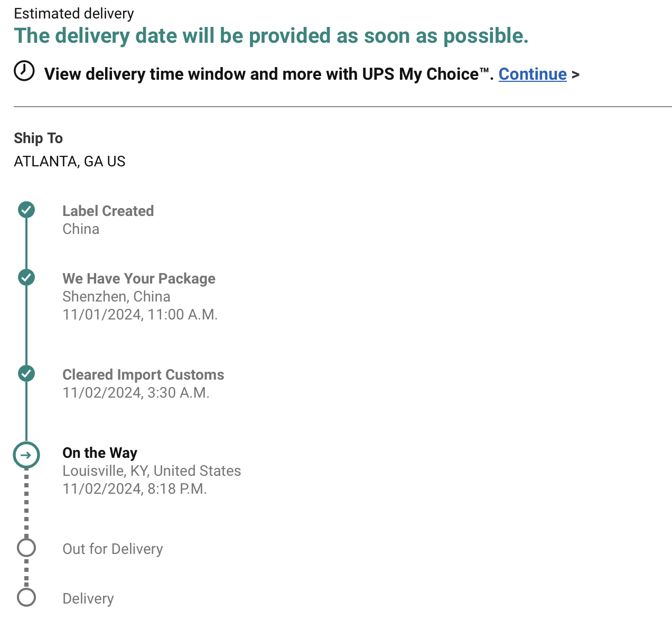Click the ATLANTA, GA US destination text

(70, 161)
